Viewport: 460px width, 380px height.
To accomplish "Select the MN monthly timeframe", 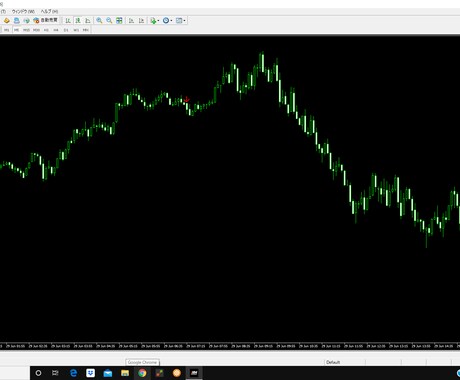I will (86, 30).
